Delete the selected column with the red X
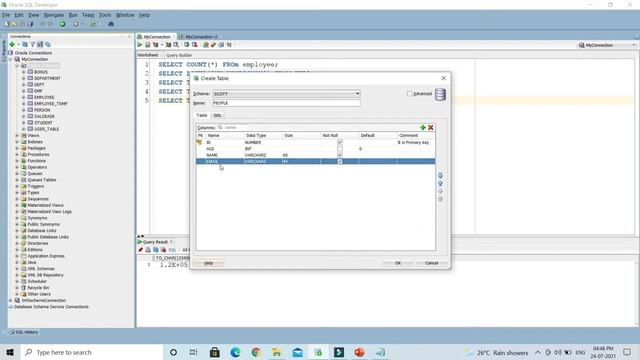Viewport: 640px width, 360px height. point(431,127)
